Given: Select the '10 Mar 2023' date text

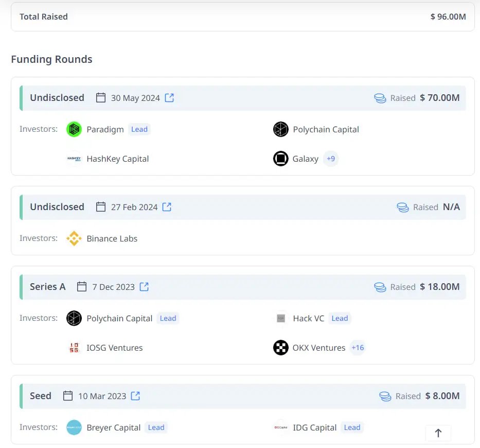Looking at the screenshot, I should [102, 396].
